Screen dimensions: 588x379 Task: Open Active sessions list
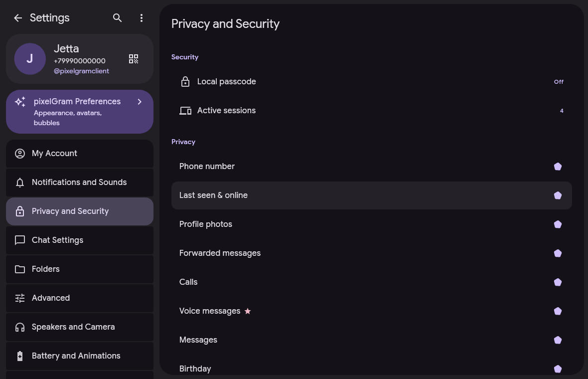pos(372,110)
